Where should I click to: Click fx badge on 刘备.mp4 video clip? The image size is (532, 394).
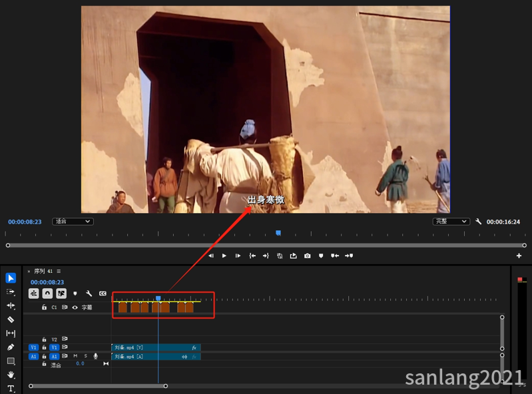194,347
